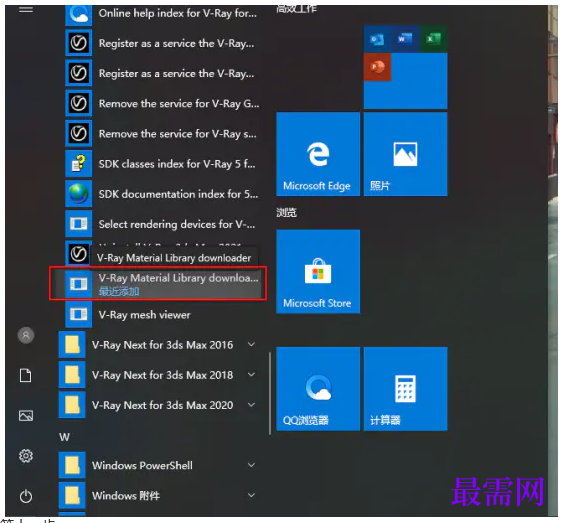Click first Register as a service V-Ray icon
This screenshot has width=563, height=523.
[79, 43]
